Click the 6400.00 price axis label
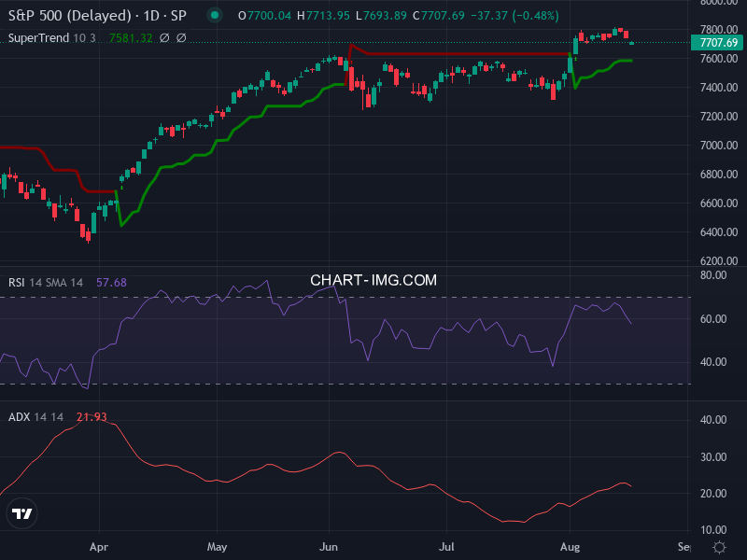The height and width of the screenshot is (560, 747). (718, 231)
